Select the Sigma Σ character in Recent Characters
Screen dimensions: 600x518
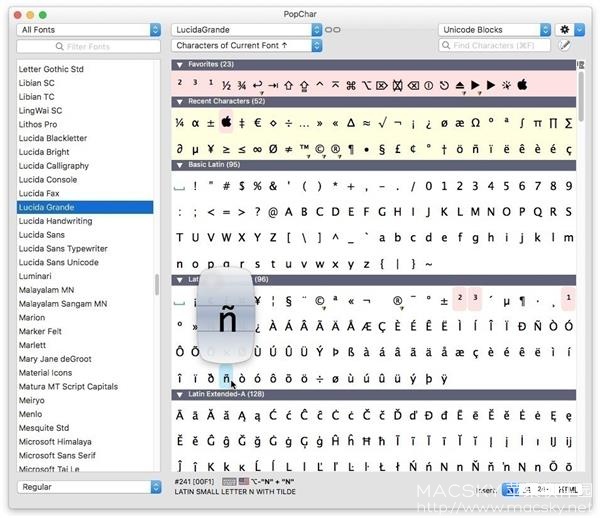[x=569, y=123]
